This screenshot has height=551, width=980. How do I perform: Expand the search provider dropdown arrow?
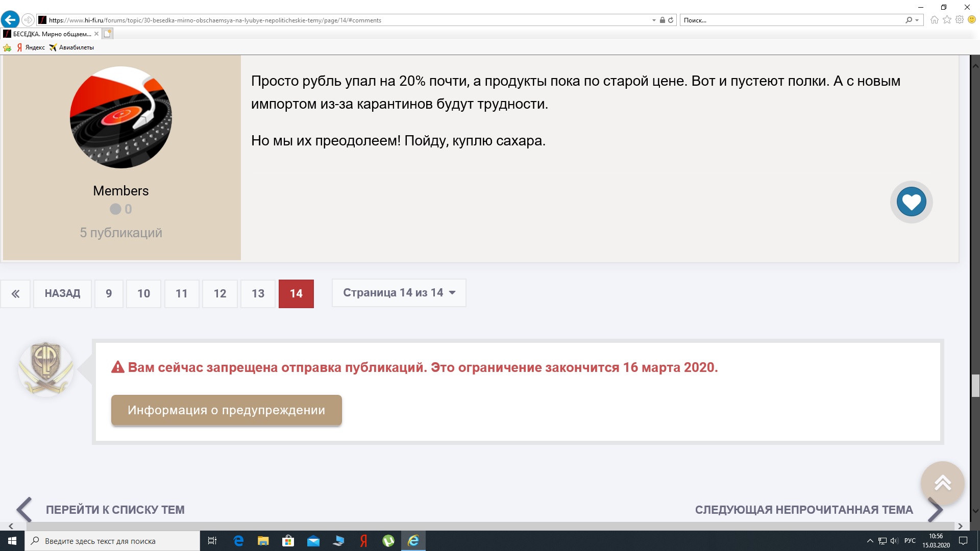(x=917, y=20)
